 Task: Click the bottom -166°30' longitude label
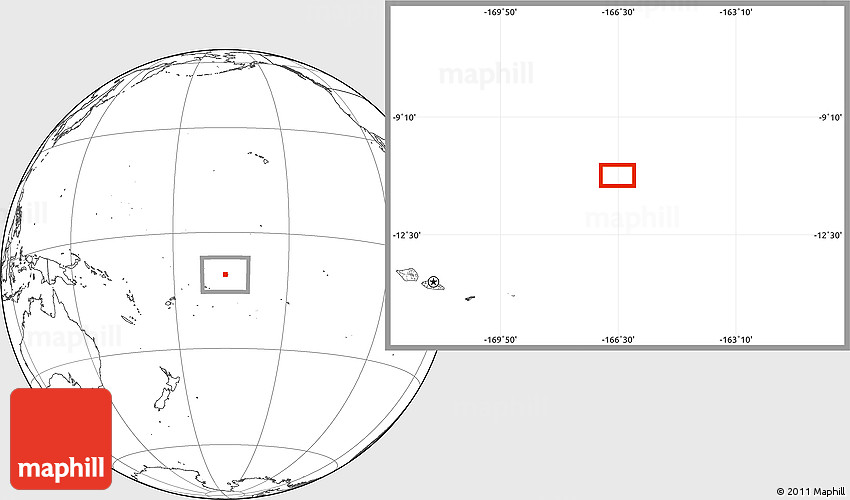618,340
